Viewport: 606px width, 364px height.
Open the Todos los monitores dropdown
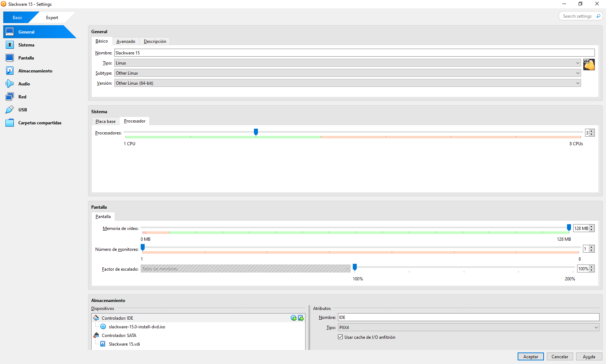(246, 268)
